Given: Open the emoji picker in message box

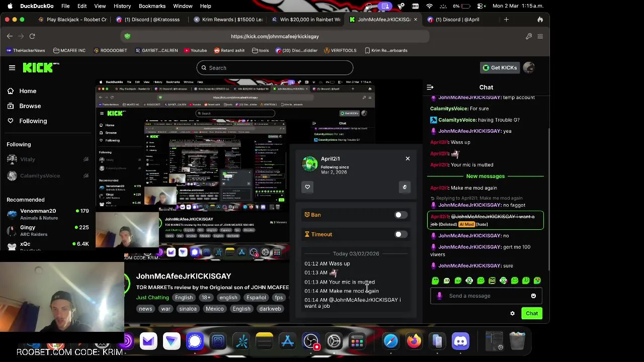Looking at the screenshot, I should pyautogui.click(x=533, y=296).
